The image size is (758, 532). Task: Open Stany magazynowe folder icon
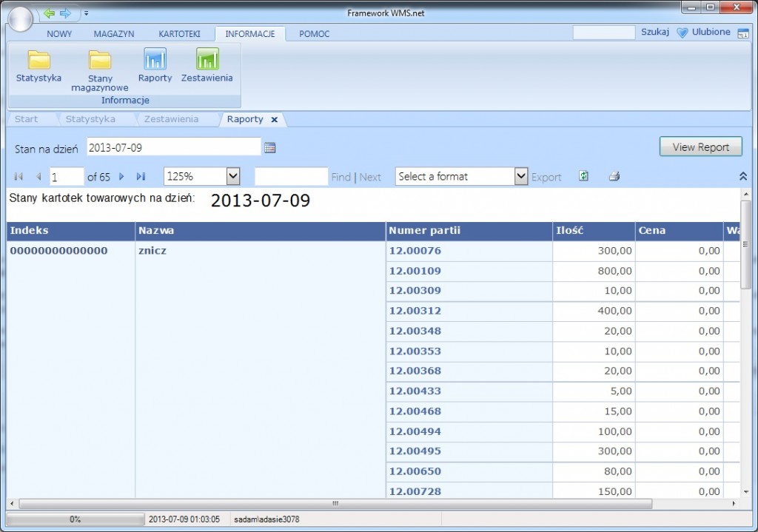point(100,60)
